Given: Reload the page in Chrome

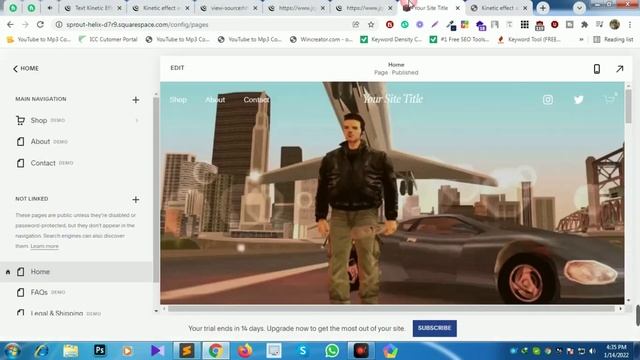Looking at the screenshot, I should tap(40, 24).
